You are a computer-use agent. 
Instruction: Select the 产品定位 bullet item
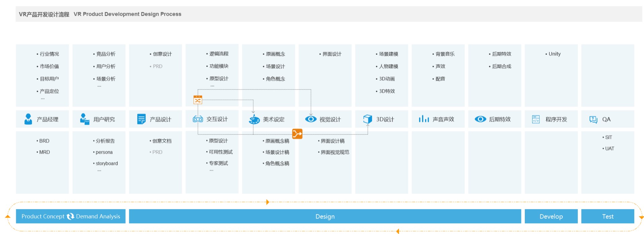click(x=48, y=91)
